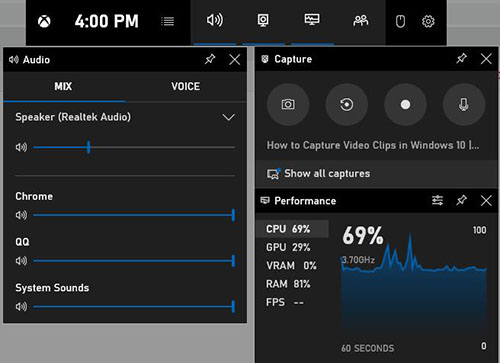500x363 pixels.
Task: Click the System Sounds volume slider
Action: 134,306
